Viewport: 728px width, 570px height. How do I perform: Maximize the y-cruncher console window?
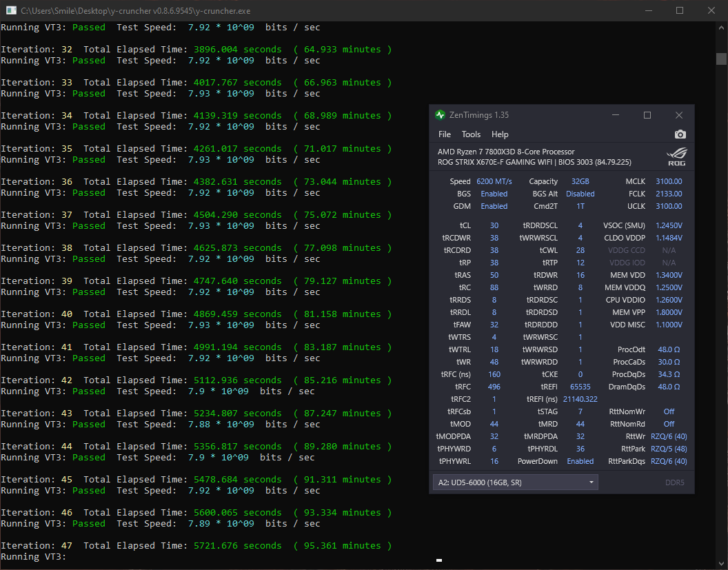[x=680, y=10]
